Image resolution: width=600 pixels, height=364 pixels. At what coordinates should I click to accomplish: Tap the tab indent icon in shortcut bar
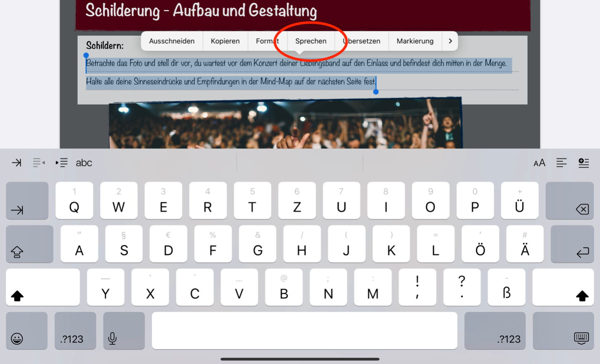click(x=17, y=163)
